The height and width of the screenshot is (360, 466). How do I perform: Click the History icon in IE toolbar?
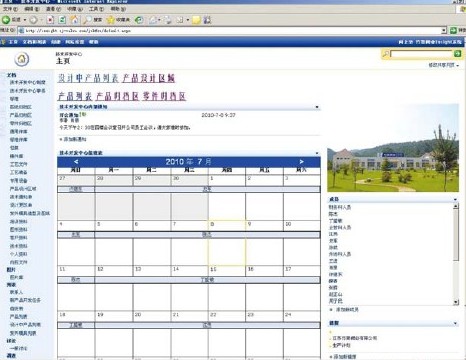(x=139, y=20)
